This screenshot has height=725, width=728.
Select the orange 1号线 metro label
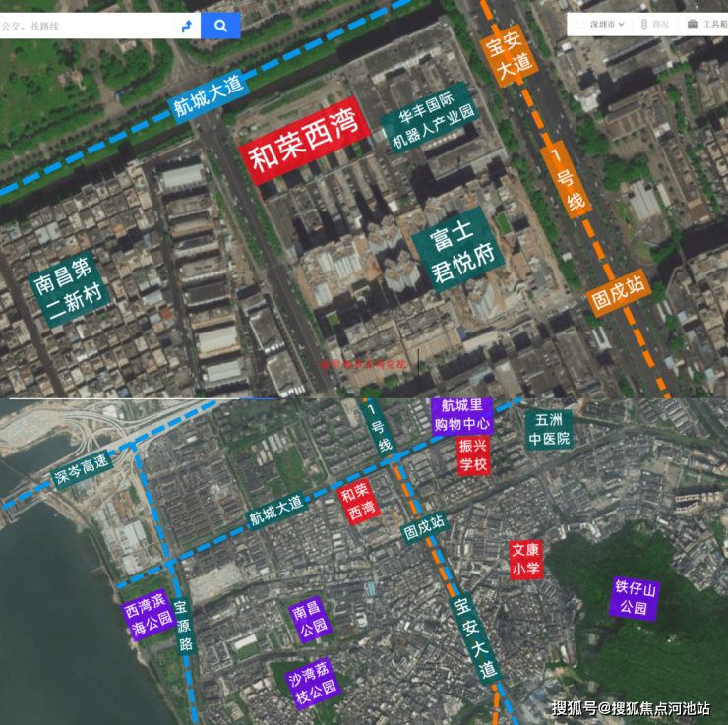[567, 179]
